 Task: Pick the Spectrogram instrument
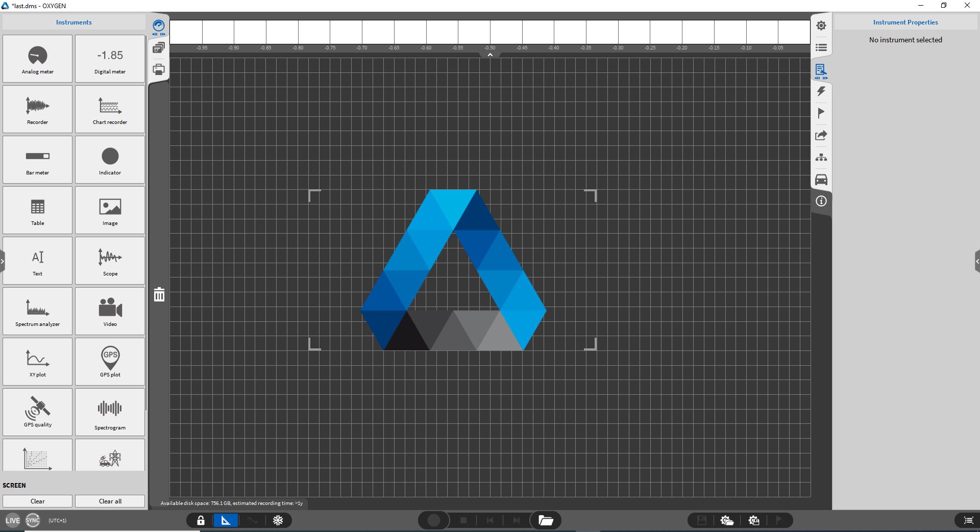[x=110, y=412]
